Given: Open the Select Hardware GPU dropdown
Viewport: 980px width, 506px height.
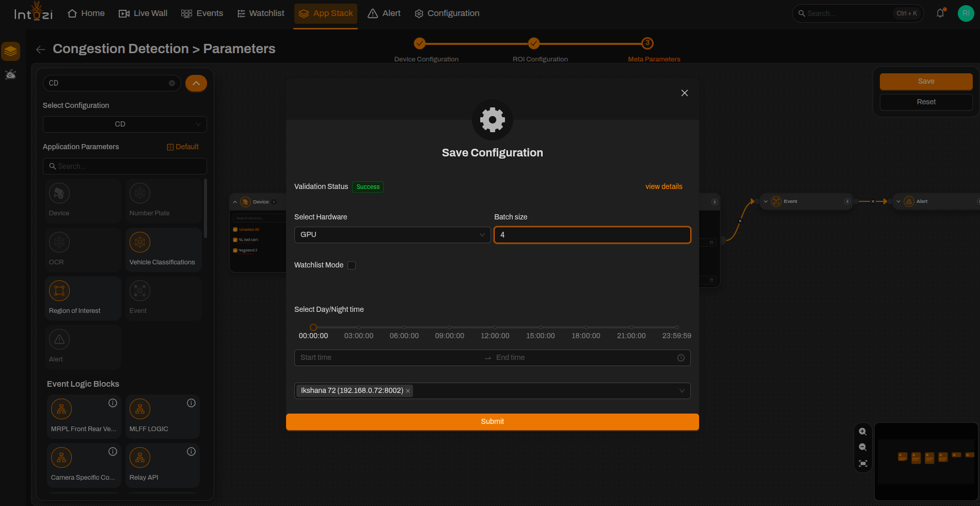Looking at the screenshot, I should click(x=392, y=235).
